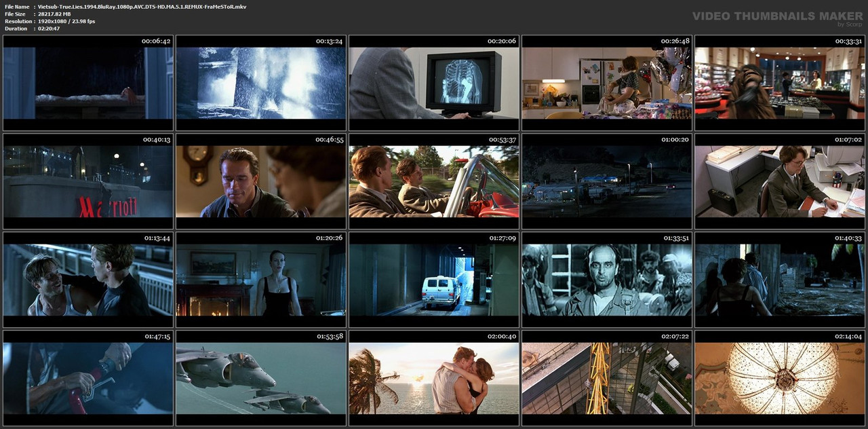The image size is (868, 429).
Task: Click the 01:53:58 timestamp label
Action: [329, 337]
